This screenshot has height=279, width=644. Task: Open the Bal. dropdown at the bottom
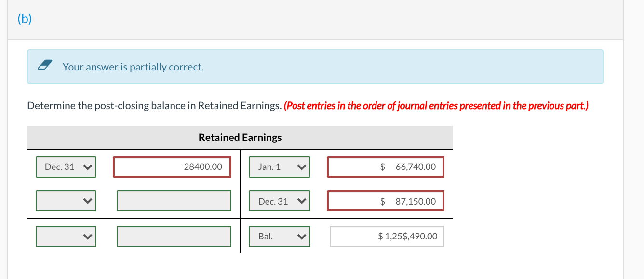pyautogui.click(x=279, y=236)
